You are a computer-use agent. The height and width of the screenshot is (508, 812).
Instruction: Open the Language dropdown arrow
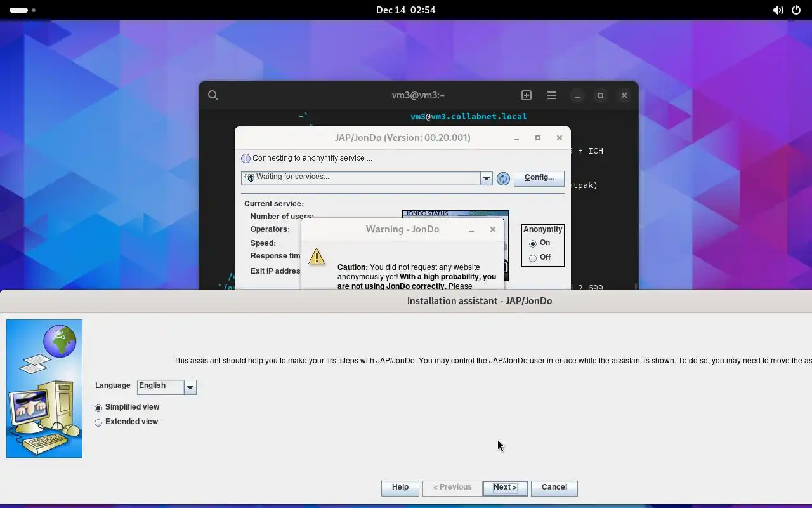190,387
